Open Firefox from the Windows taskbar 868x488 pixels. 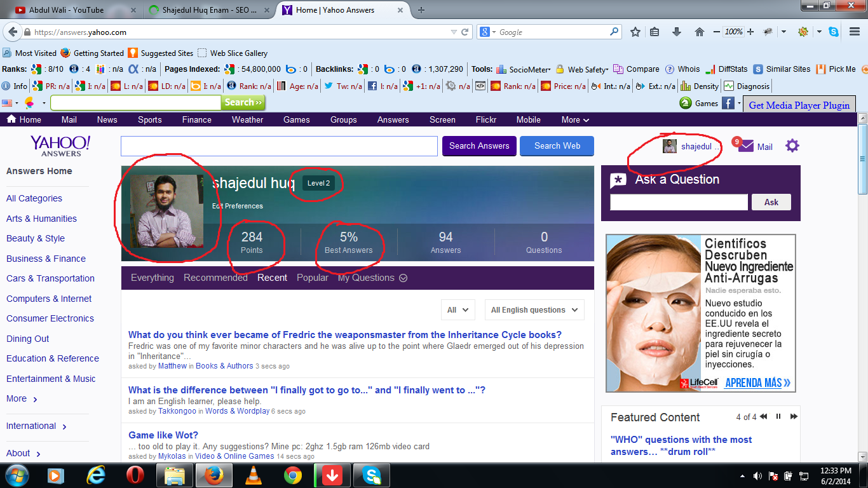click(214, 475)
